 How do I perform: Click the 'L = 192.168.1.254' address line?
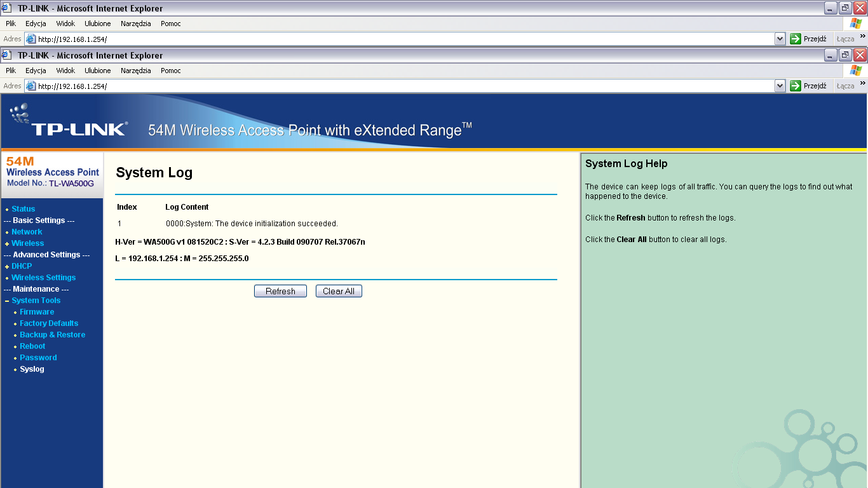tap(182, 259)
